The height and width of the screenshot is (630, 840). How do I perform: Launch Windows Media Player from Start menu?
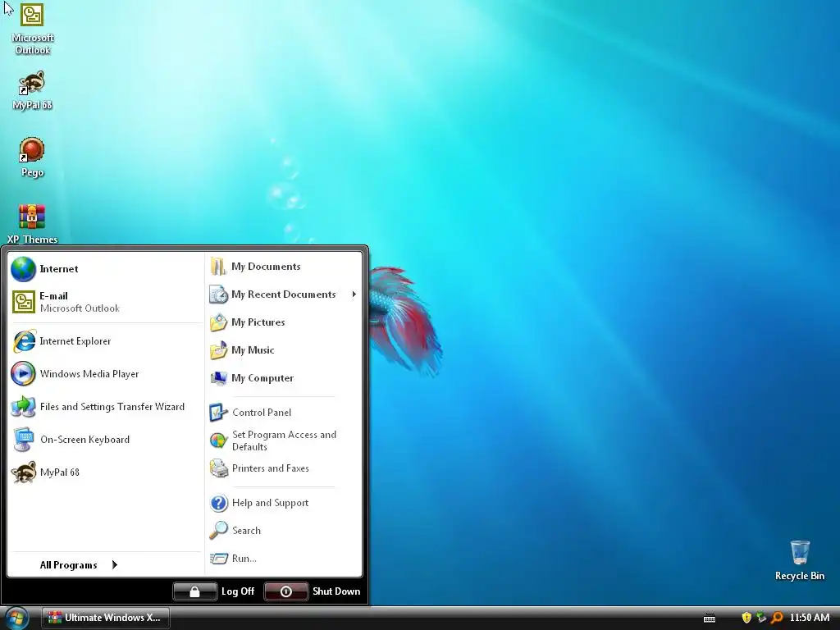[x=104, y=374]
